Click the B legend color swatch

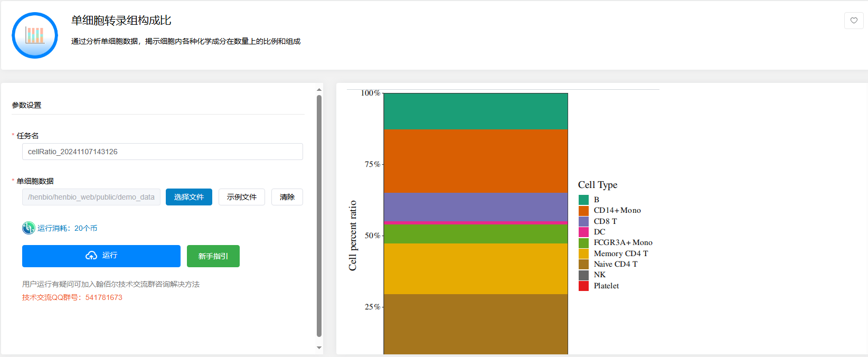[583, 200]
